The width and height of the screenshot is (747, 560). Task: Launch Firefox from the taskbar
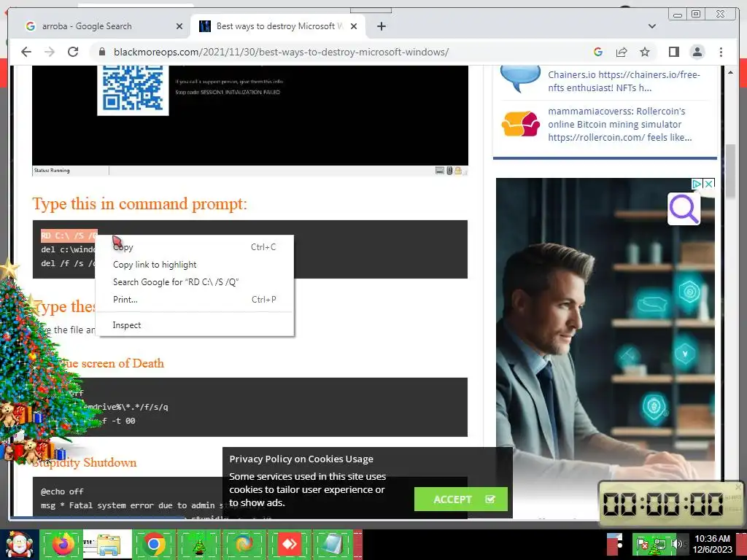pyautogui.click(x=63, y=544)
